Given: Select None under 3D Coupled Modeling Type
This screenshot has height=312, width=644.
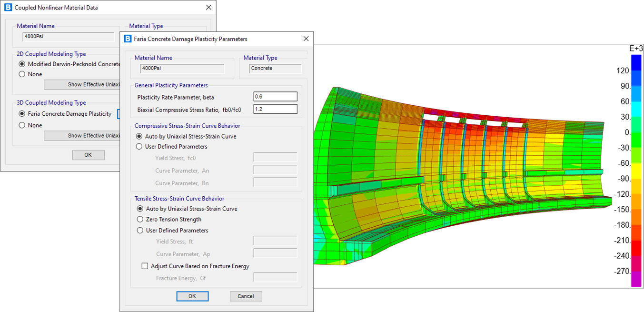Looking at the screenshot, I should coord(22,125).
